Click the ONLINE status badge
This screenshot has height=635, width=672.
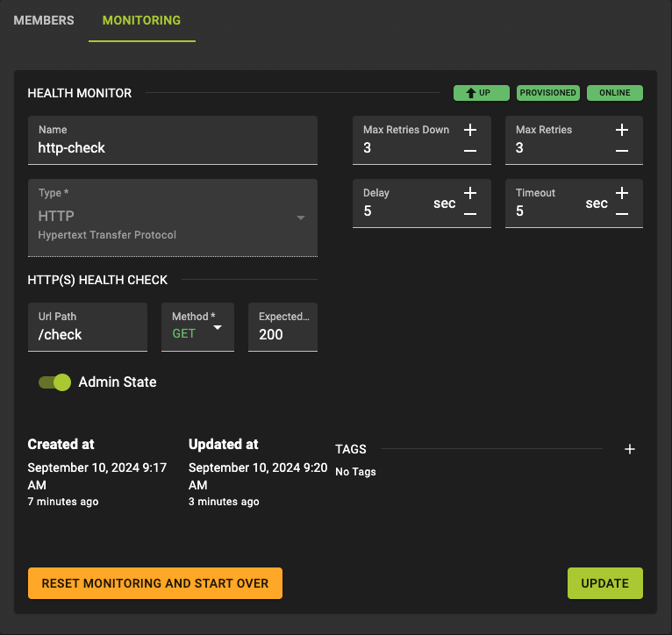615,93
